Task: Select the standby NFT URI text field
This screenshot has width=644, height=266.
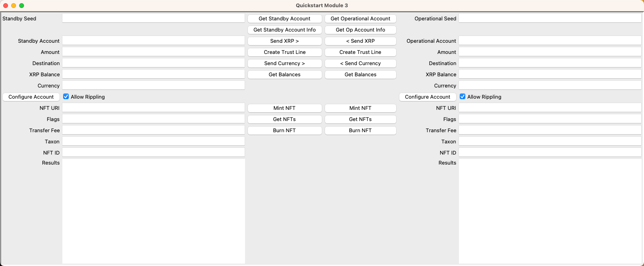Action: (x=154, y=108)
